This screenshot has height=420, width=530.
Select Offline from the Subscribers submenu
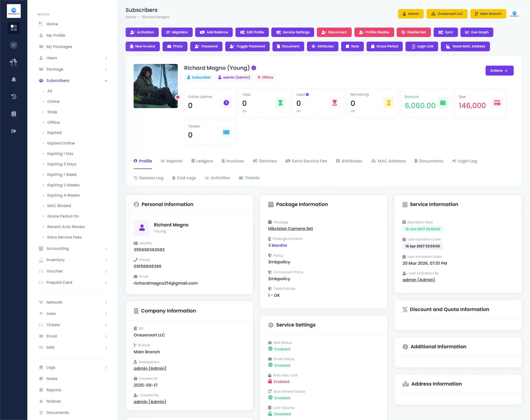pos(53,122)
